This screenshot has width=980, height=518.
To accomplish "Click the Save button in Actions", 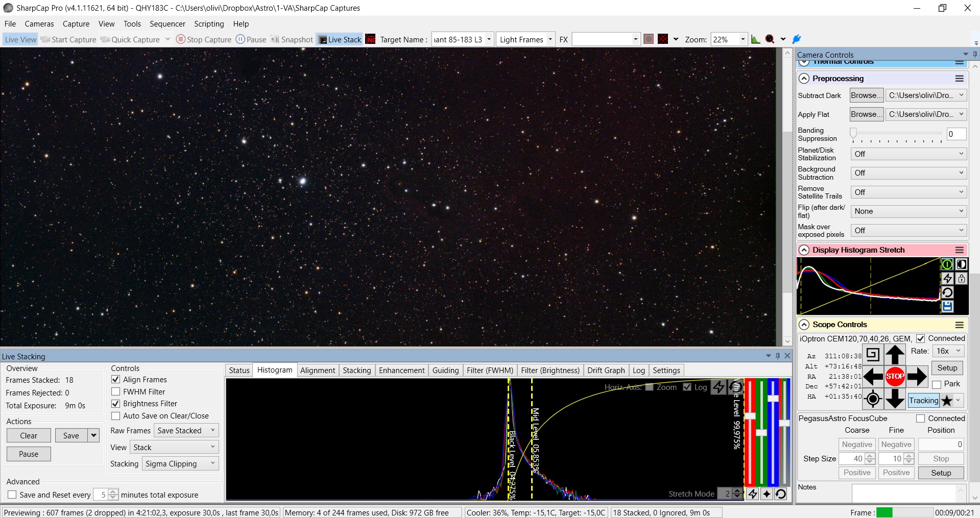I will [71, 435].
